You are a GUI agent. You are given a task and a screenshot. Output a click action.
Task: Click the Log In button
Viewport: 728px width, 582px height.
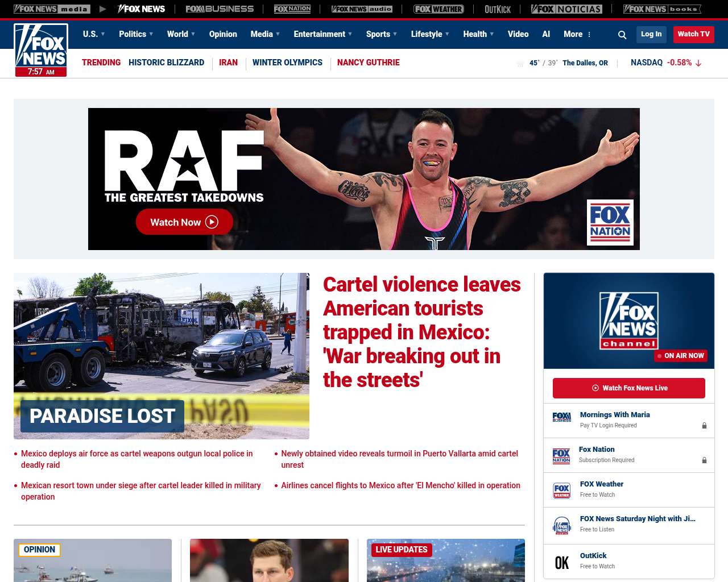tap(651, 34)
